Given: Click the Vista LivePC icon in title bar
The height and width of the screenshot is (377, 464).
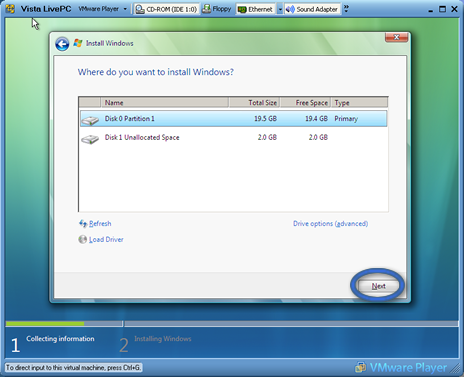Looking at the screenshot, I should (10, 9).
